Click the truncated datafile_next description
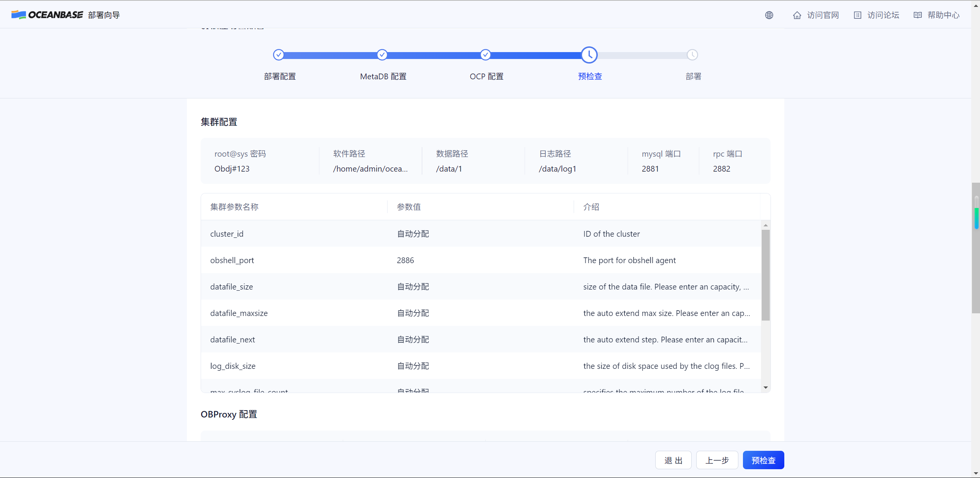Viewport: 980px width, 478px height. [666, 339]
